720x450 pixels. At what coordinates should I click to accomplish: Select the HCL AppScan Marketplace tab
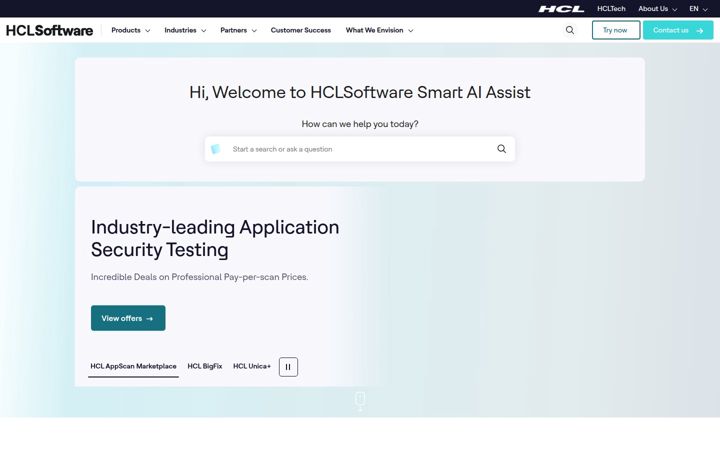133,366
